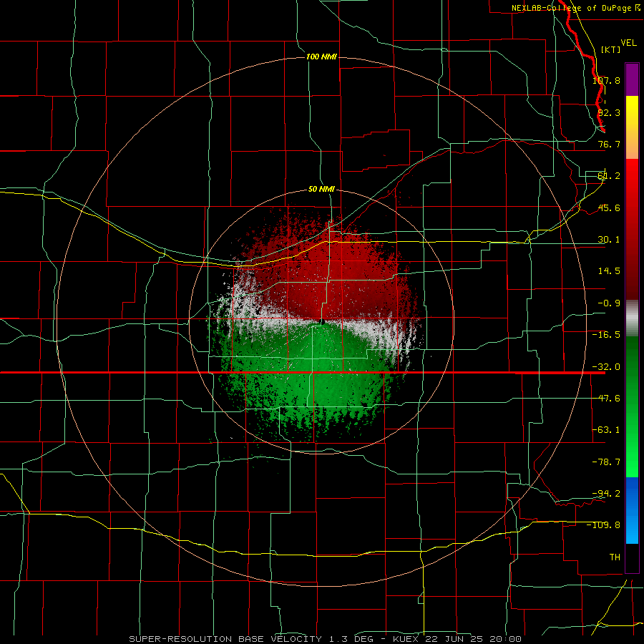Select the gray near-zero band of color bar
This screenshot has height=644, width=644.
[x=632, y=318]
